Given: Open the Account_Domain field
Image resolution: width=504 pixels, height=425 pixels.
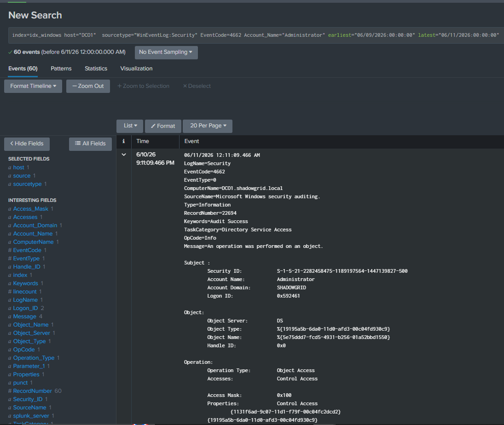Looking at the screenshot, I should pos(35,225).
